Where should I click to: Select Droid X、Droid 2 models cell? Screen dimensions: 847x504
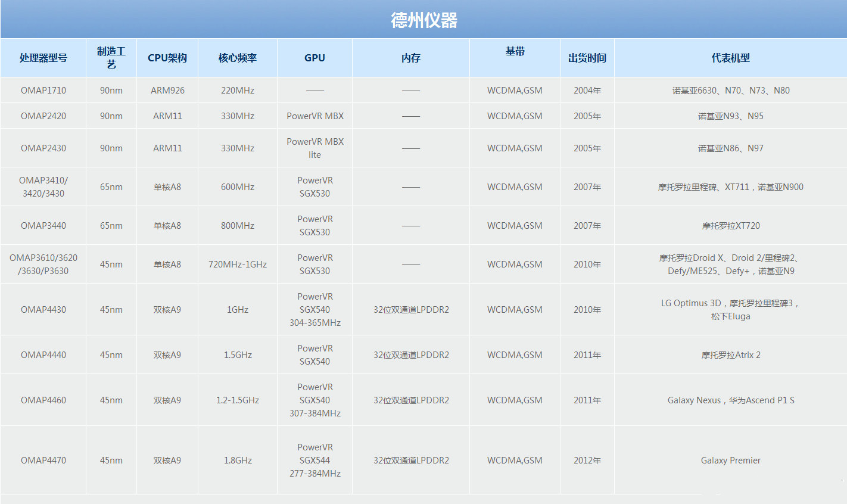(x=731, y=265)
